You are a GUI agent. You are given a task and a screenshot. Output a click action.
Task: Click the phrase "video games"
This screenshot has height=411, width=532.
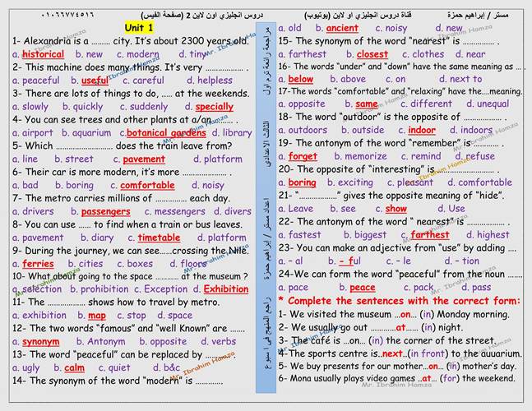pyautogui.click(x=384, y=378)
